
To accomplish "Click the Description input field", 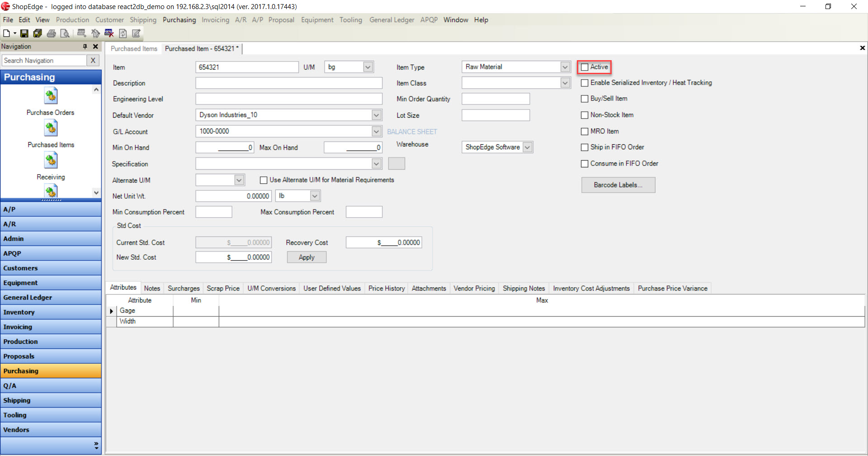I will (289, 83).
